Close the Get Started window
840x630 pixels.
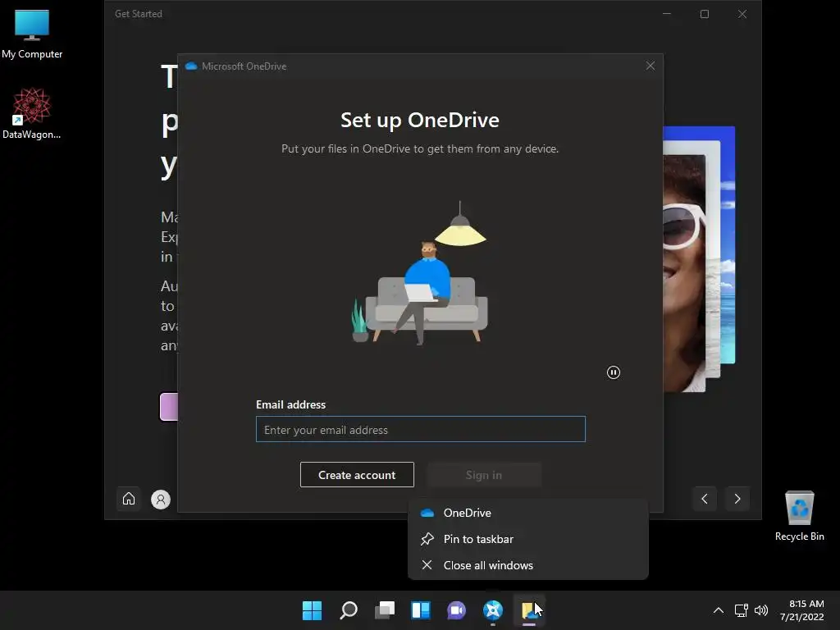[742, 14]
